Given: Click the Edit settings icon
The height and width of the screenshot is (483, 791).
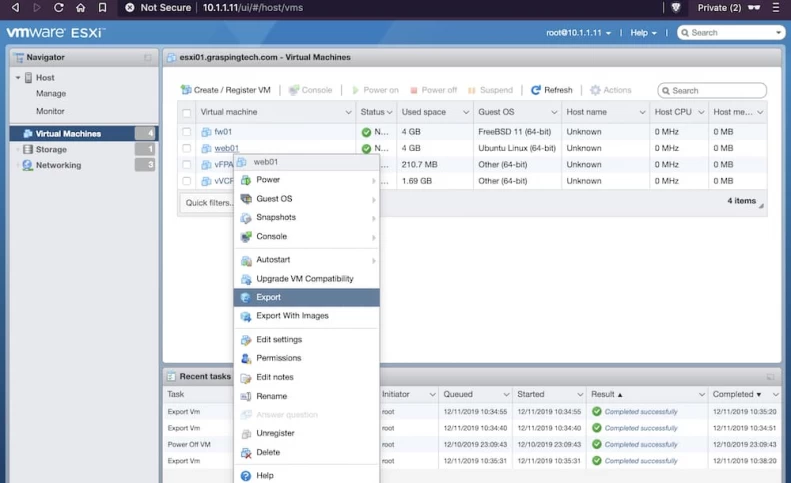Looking at the screenshot, I should [246, 340].
